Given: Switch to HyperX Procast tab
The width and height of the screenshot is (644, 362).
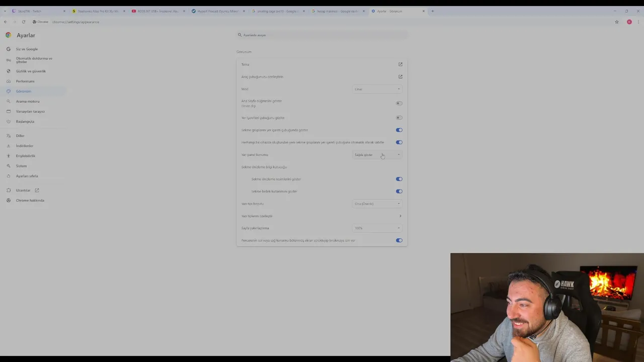Looking at the screenshot, I should point(218,11).
